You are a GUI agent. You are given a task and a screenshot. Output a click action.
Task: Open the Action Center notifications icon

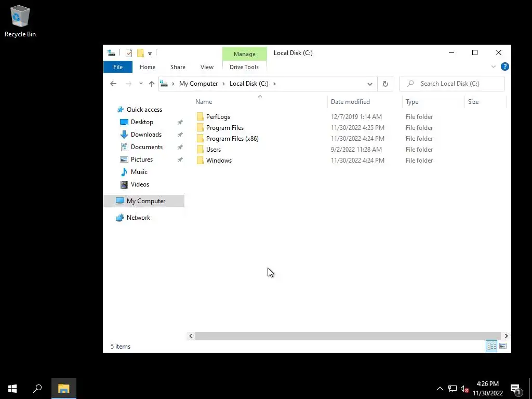tap(515, 389)
